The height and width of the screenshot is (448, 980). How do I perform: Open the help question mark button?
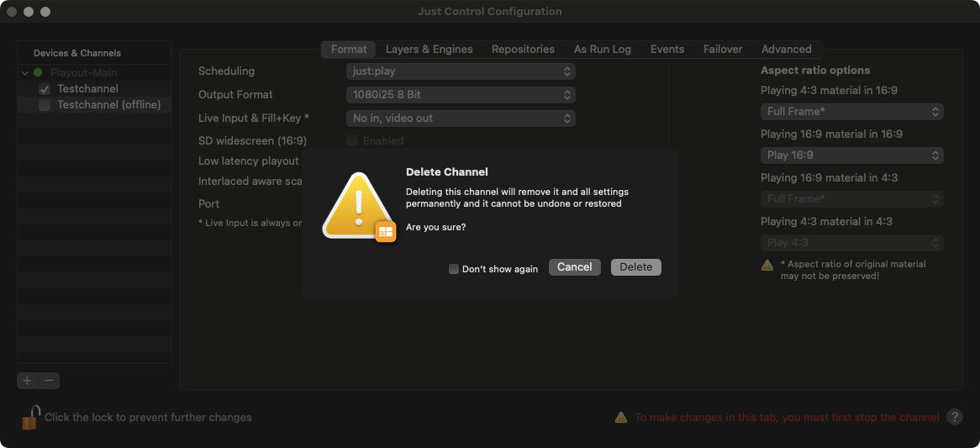point(955,418)
